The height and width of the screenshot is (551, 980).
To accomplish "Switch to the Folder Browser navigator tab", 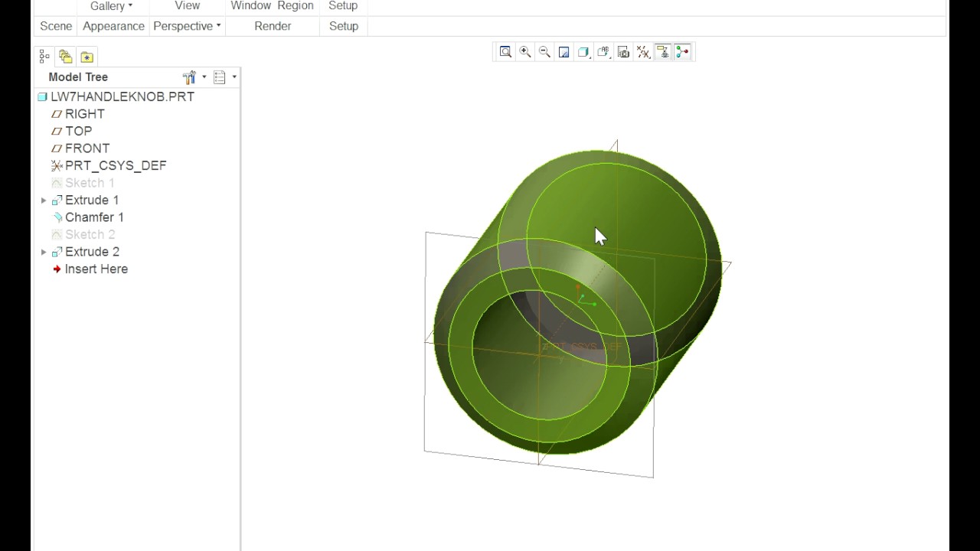I will (x=66, y=57).
